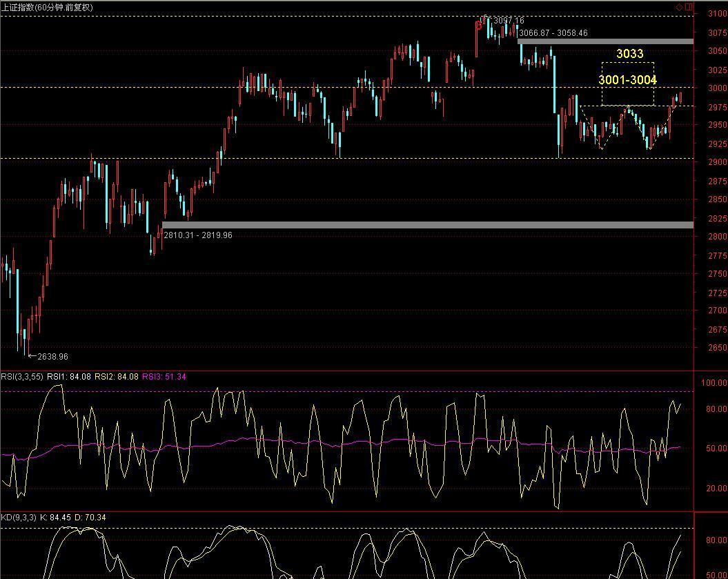Click the 2810.31 - 2819.96 gap label
Image resolution: width=728 pixels, height=579 pixels.
(x=198, y=235)
